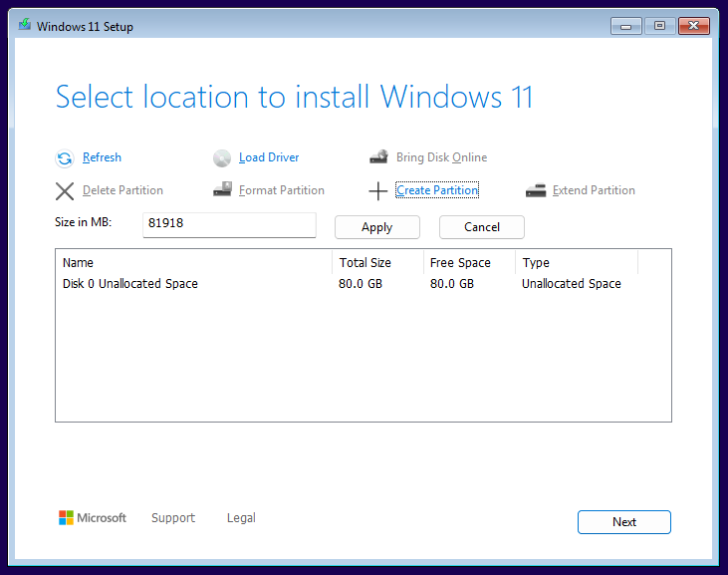Viewport: 728px width, 575px height.
Task: Click the Extend Partition label
Action: pyautogui.click(x=594, y=190)
